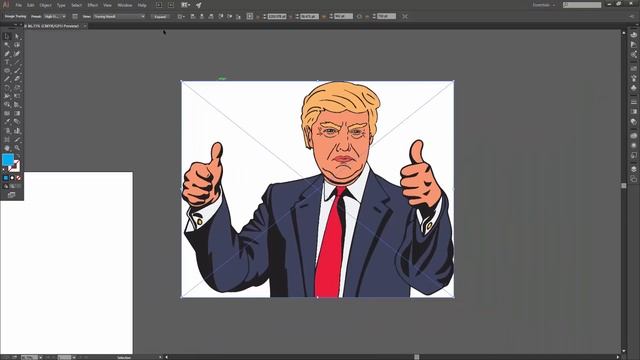Select the Line Segment tool
This screenshot has height=360, width=640.
pyautogui.click(x=17, y=62)
